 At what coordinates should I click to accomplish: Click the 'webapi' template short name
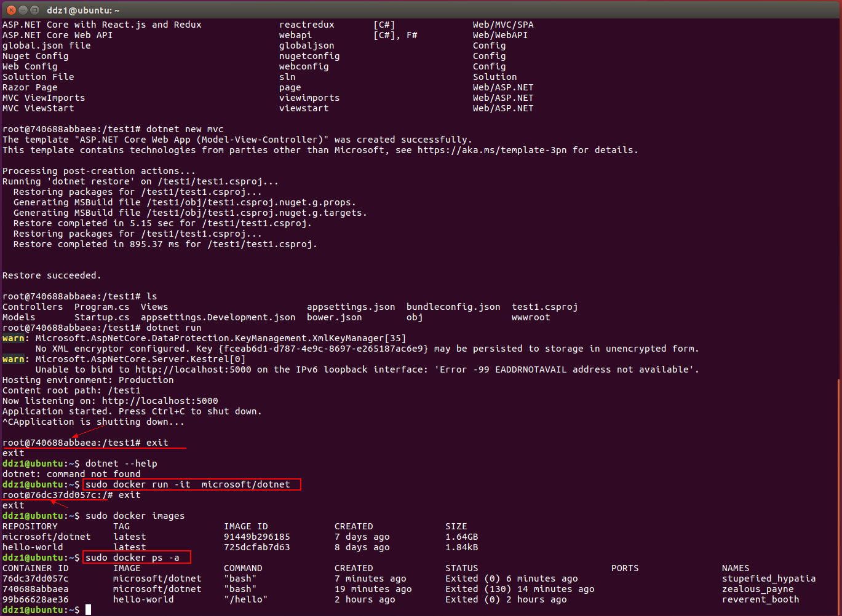[x=296, y=35]
